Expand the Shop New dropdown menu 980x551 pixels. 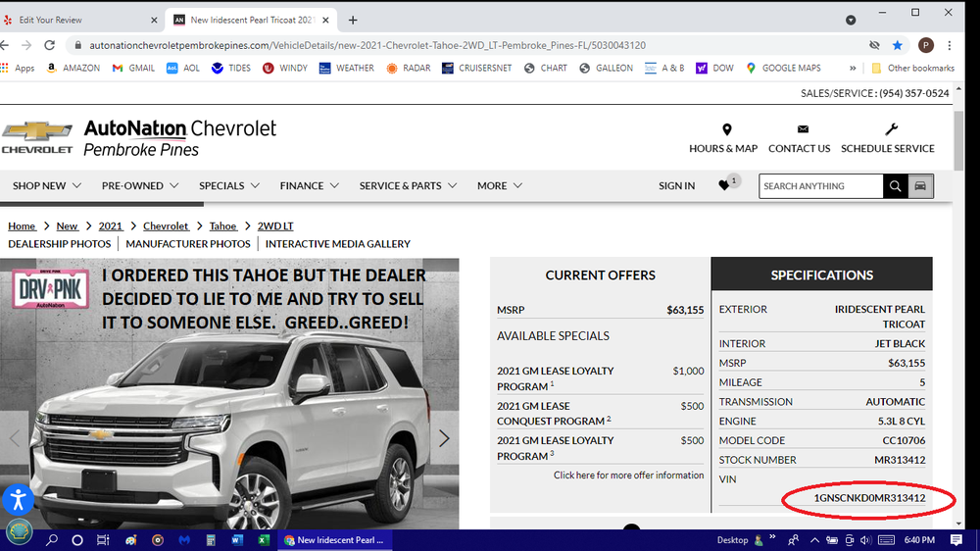point(48,185)
